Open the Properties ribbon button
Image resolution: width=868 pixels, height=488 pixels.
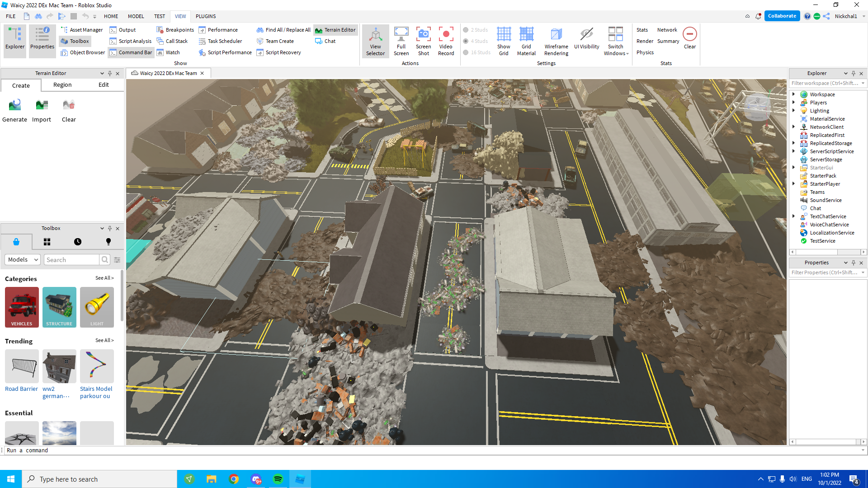click(x=42, y=41)
